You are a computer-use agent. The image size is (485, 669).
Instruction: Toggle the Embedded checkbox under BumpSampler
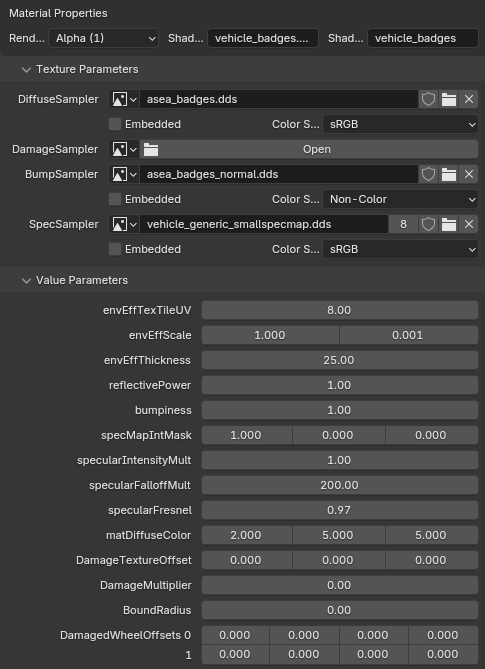115,199
